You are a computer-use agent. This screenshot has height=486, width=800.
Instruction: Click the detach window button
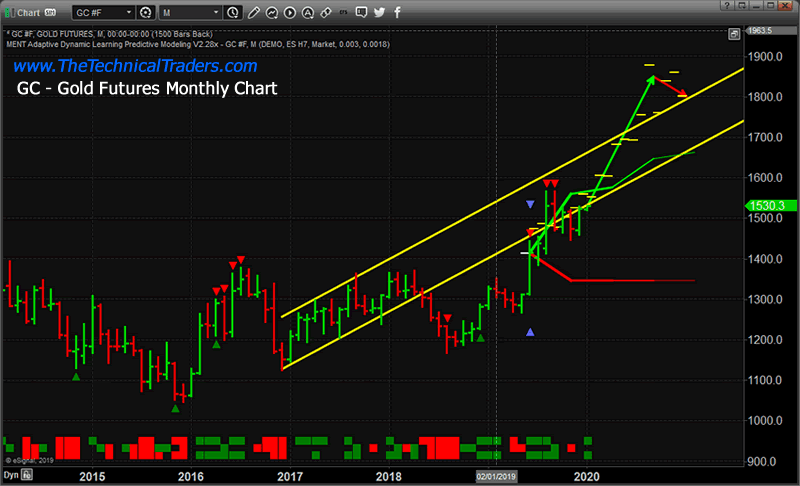[x=741, y=5]
